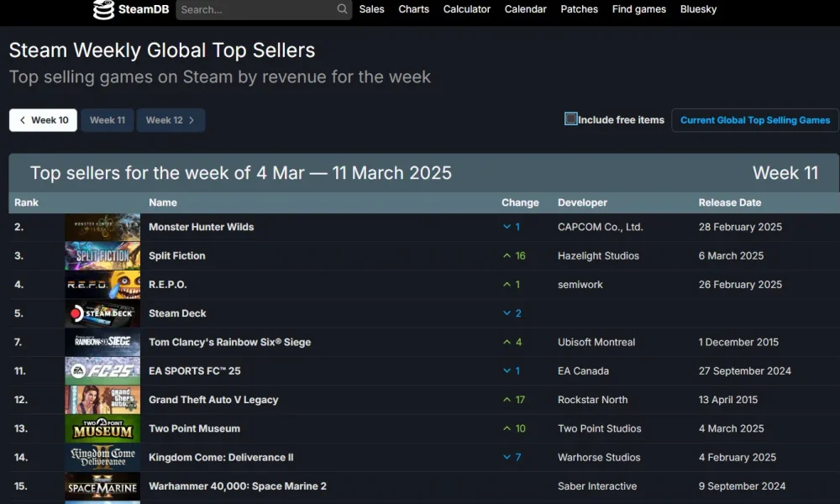Image resolution: width=840 pixels, height=504 pixels.
Task: Go to next Week 12 button
Action: pos(171,120)
